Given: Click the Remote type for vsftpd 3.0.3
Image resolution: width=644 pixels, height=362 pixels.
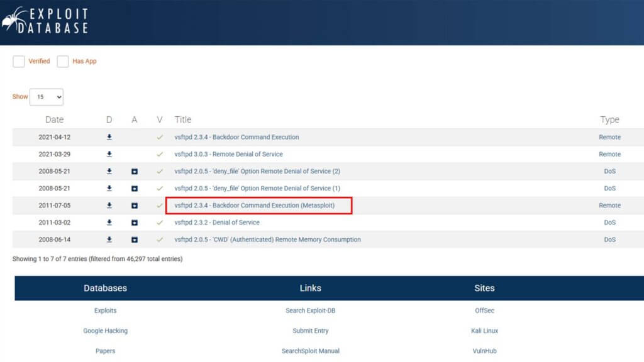Looking at the screenshot, I should (609, 155).
